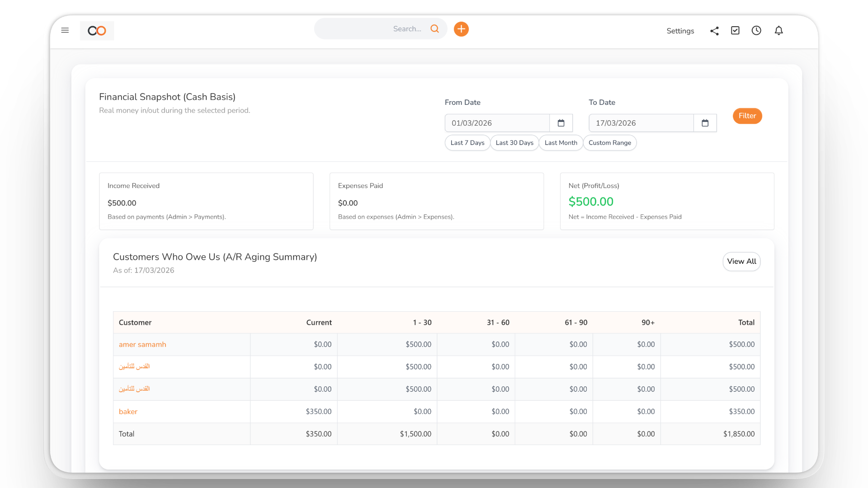The height and width of the screenshot is (488, 868).
Task: Click the share icon in the top bar
Action: [714, 31]
